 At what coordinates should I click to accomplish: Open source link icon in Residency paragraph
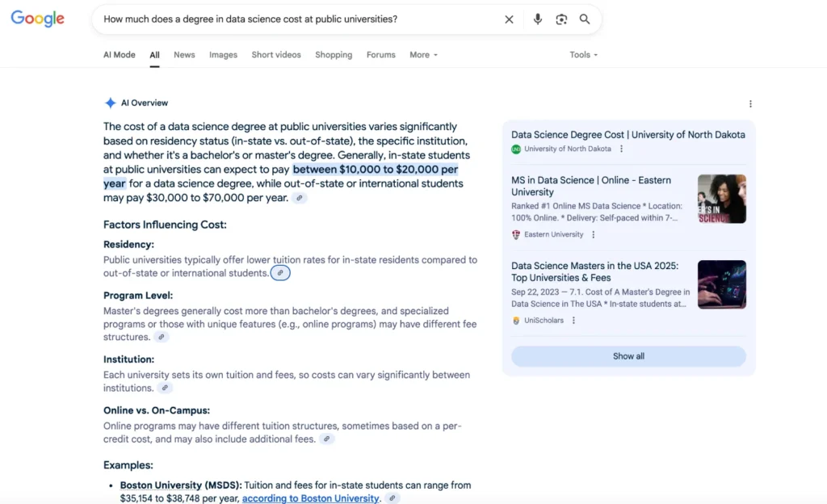(280, 273)
